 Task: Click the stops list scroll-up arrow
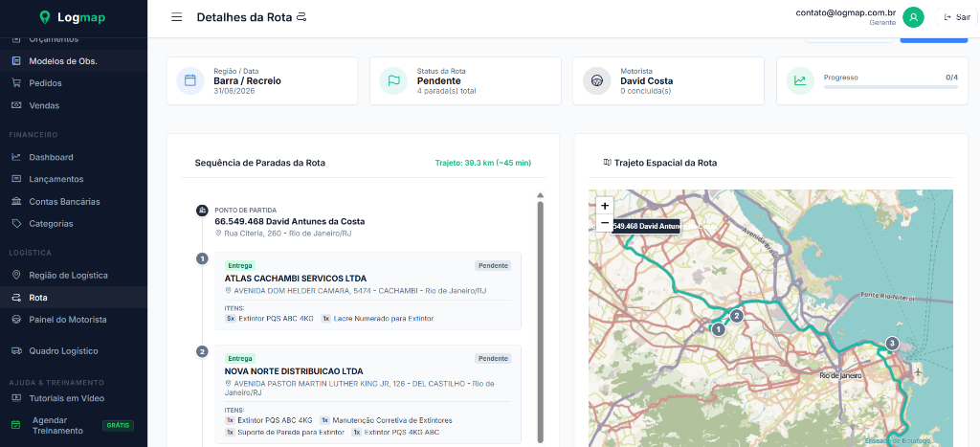[x=541, y=195]
